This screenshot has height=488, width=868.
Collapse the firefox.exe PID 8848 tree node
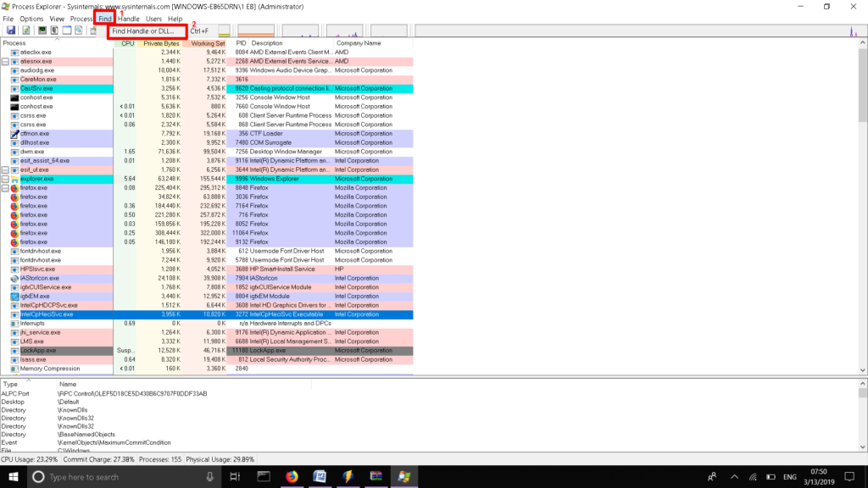pyautogui.click(x=5, y=188)
